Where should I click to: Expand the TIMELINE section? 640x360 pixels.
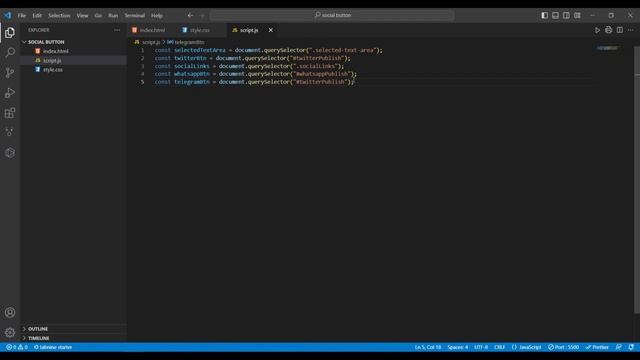[x=38, y=338]
